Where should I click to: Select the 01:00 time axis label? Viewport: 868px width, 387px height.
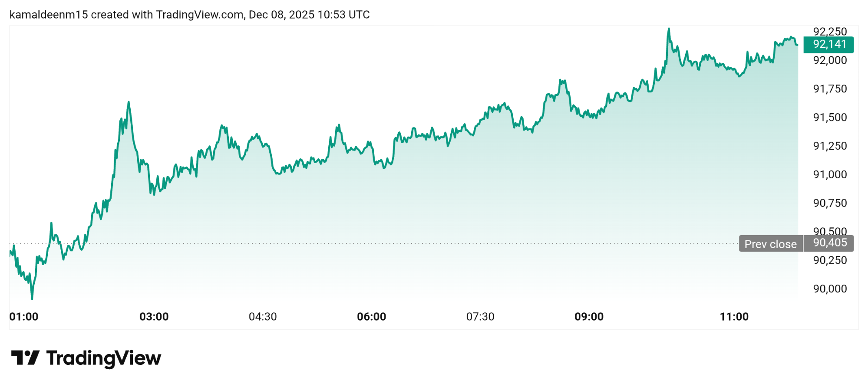24,317
